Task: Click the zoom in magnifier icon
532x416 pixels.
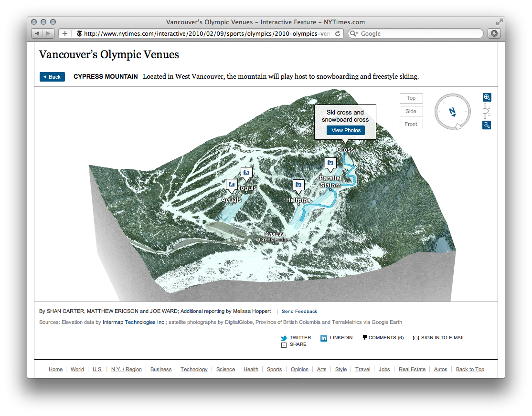Action: pos(487,97)
